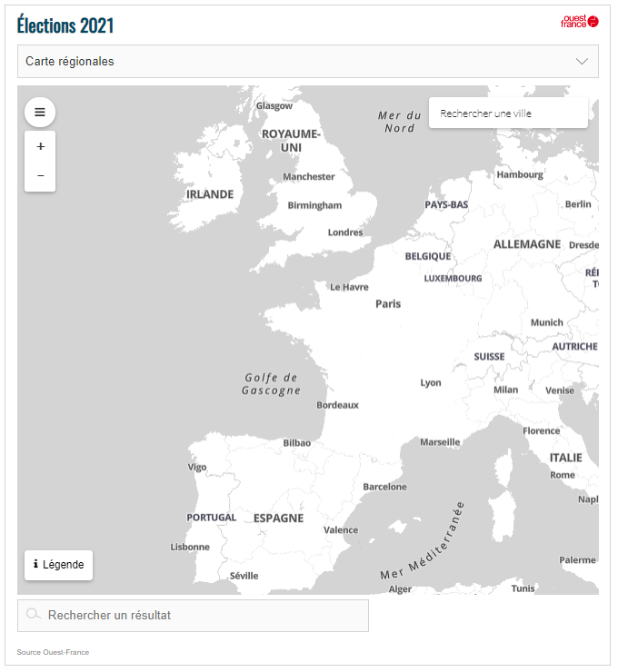Click the PORTUGAL label on the map
618x672 pixels.
212,518
